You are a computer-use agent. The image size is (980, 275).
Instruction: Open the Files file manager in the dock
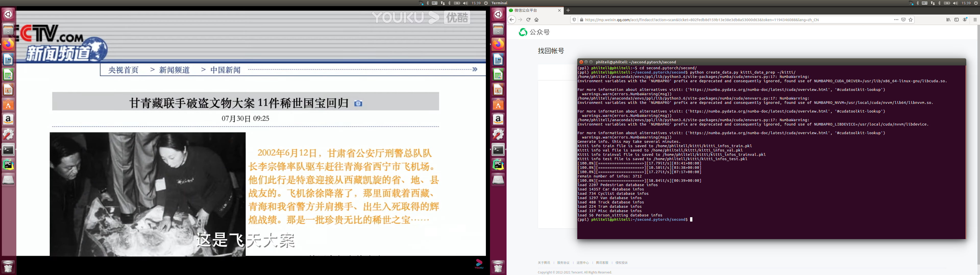coord(8,29)
